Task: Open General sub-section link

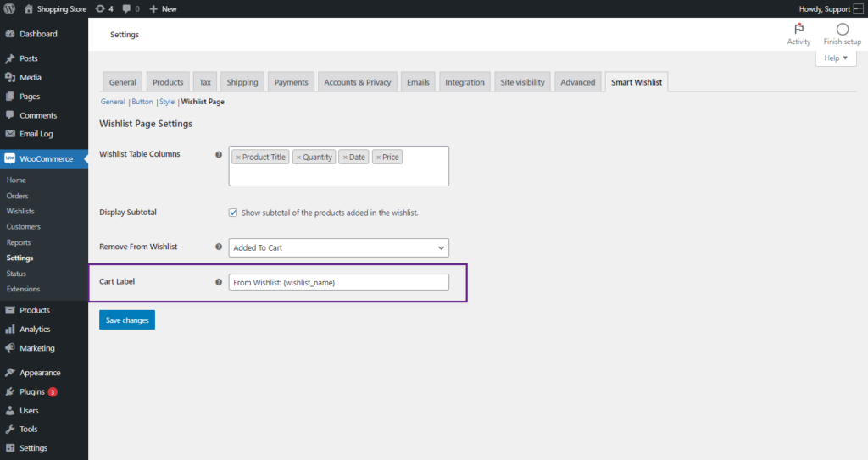Action: (113, 102)
